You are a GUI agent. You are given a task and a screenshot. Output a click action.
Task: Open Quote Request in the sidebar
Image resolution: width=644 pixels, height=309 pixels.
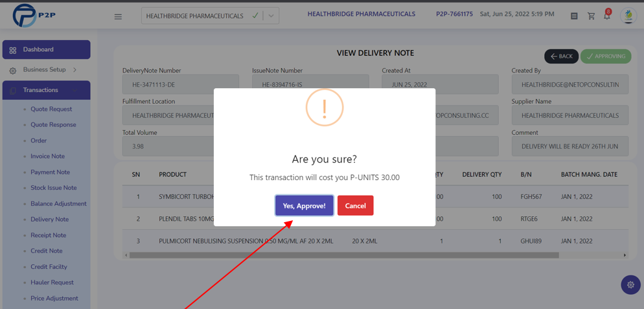(51, 109)
